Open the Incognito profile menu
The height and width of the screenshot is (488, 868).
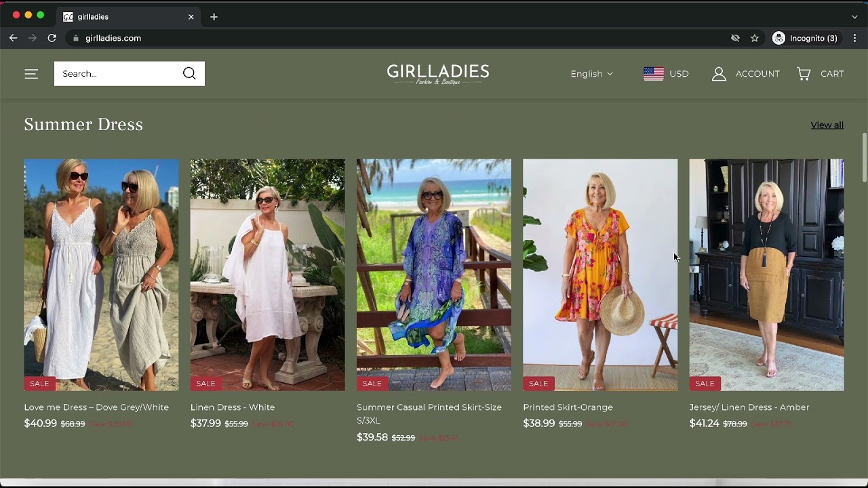point(805,38)
